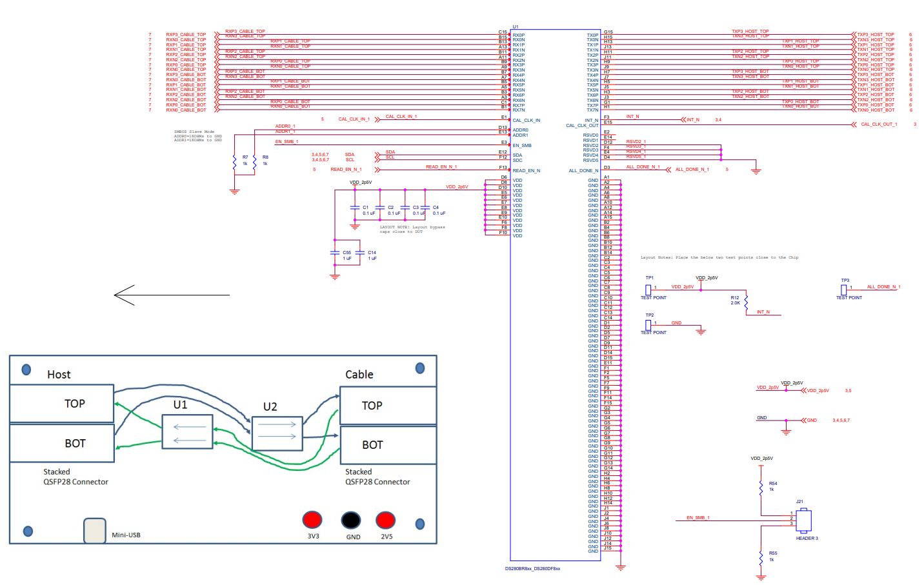Select resistor R12 2.0K symbol
Screen dimensions: 924x585
click(x=746, y=301)
